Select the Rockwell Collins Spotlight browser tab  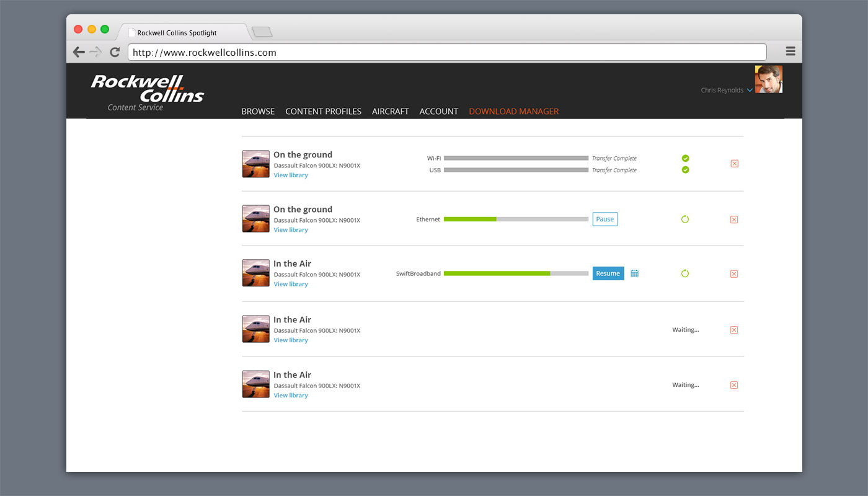(185, 32)
